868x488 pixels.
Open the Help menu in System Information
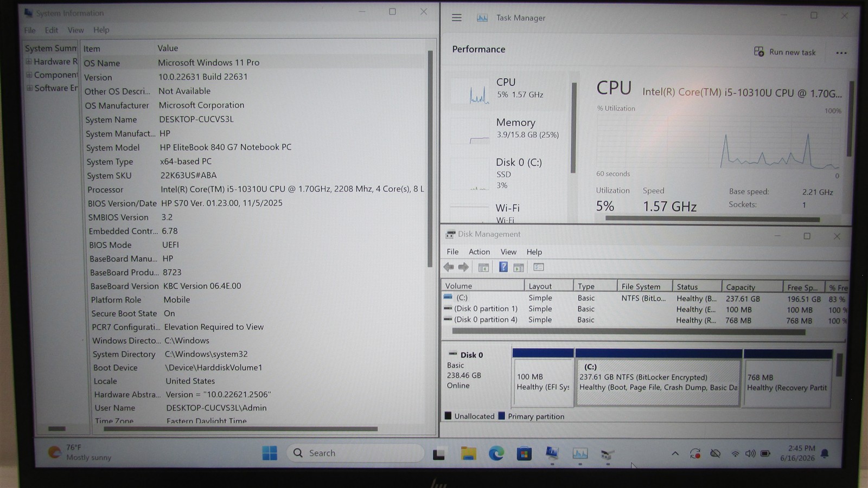pyautogui.click(x=101, y=30)
